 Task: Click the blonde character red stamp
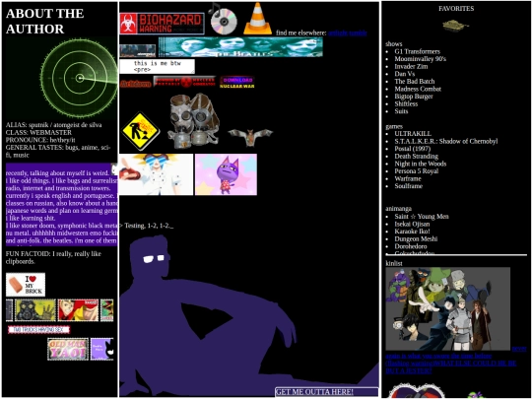tap(78, 310)
